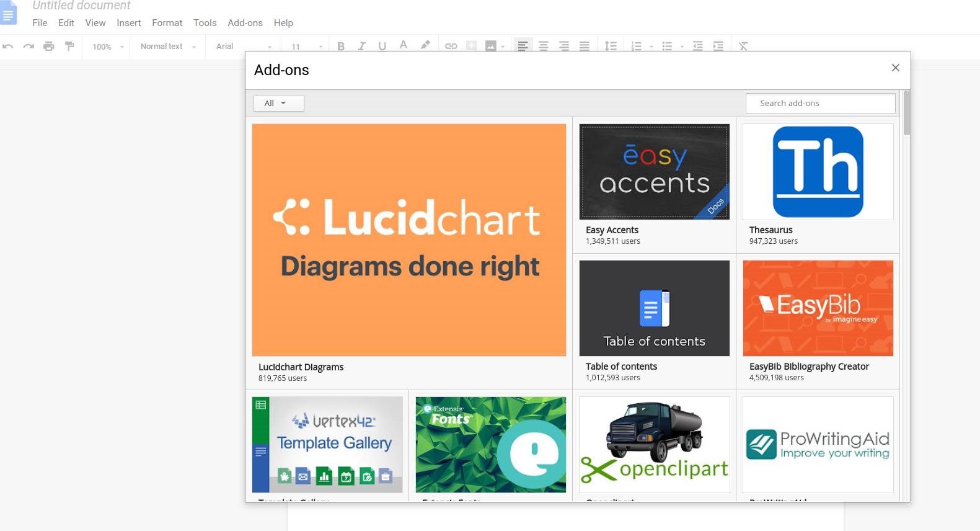Screen dimensions: 980x531
Task: Click the '819,765 users' text
Action: click(283, 378)
